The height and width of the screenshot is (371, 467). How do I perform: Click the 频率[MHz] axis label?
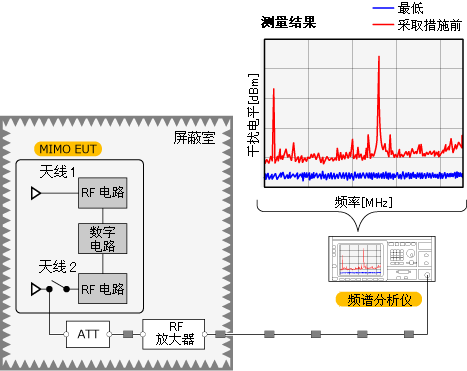(364, 202)
